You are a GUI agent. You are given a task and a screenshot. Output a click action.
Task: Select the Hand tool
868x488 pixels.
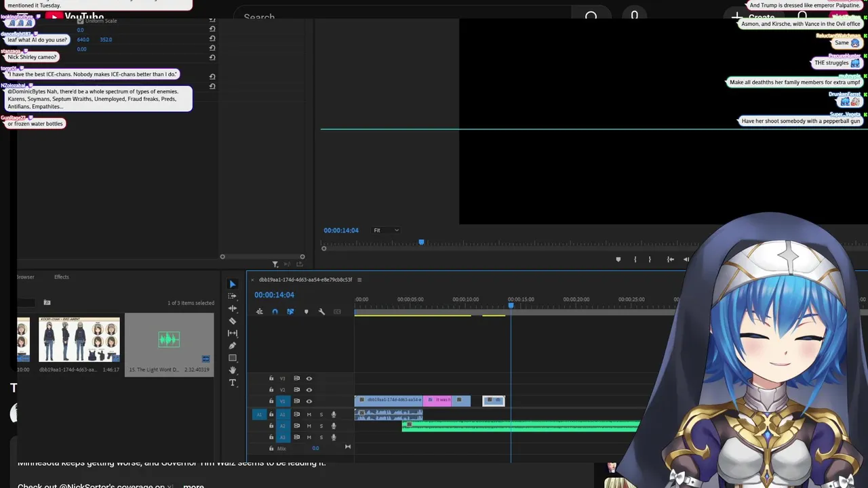tap(232, 370)
